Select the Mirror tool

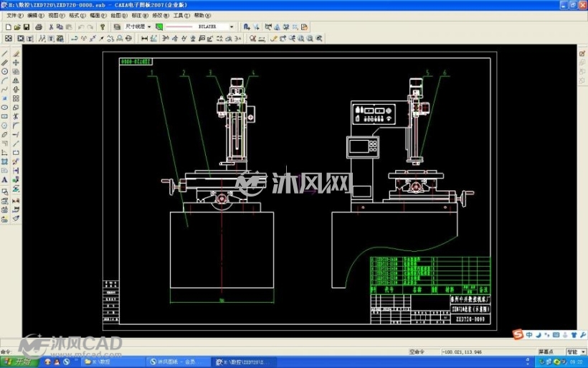point(16,80)
